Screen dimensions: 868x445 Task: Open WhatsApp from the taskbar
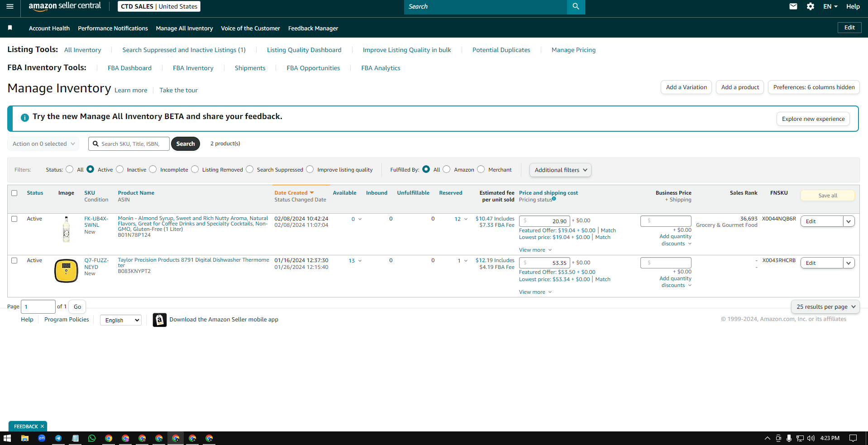coord(92,438)
